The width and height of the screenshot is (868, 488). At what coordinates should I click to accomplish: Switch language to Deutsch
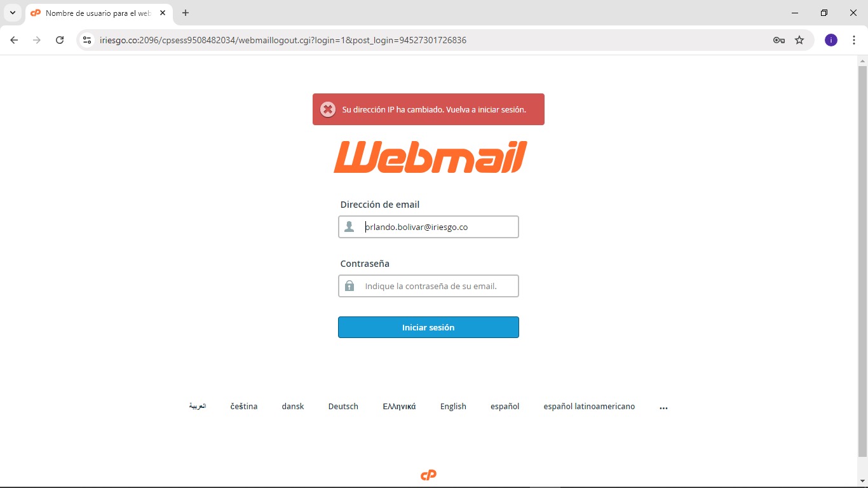tap(343, 407)
